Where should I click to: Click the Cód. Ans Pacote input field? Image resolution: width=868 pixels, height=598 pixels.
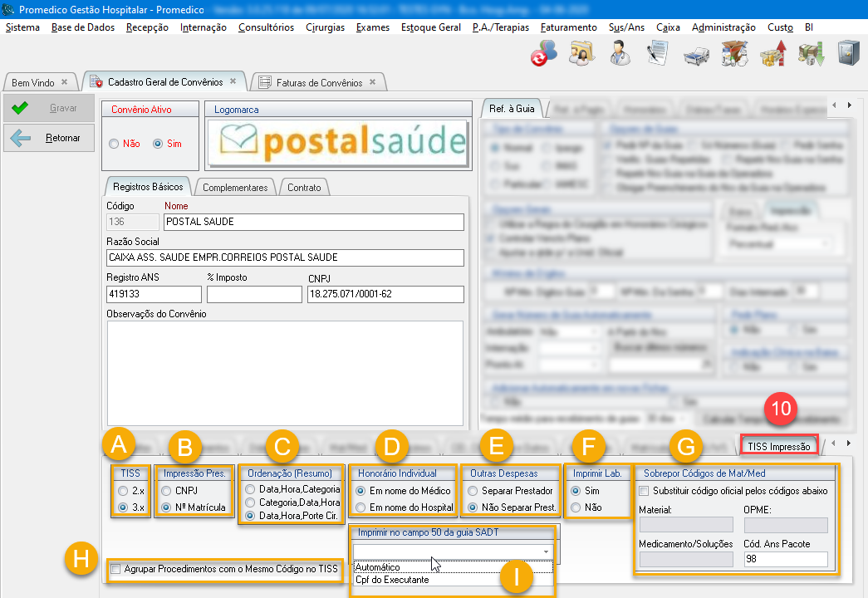(786, 560)
